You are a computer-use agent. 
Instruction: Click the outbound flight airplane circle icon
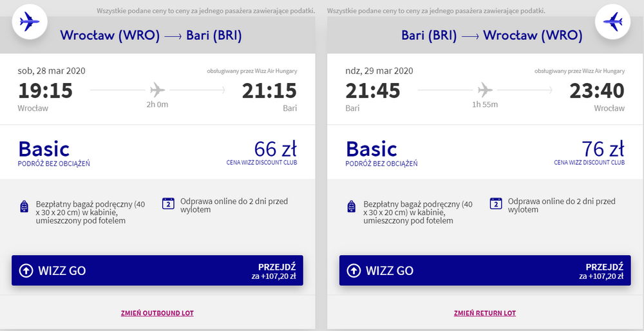point(30,22)
